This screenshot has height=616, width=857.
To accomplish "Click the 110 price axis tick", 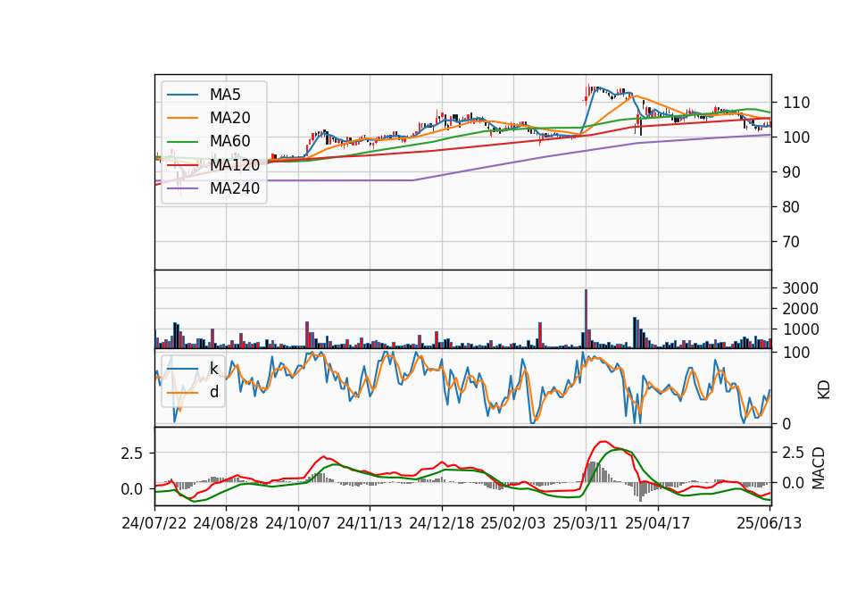I will click(796, 103).
